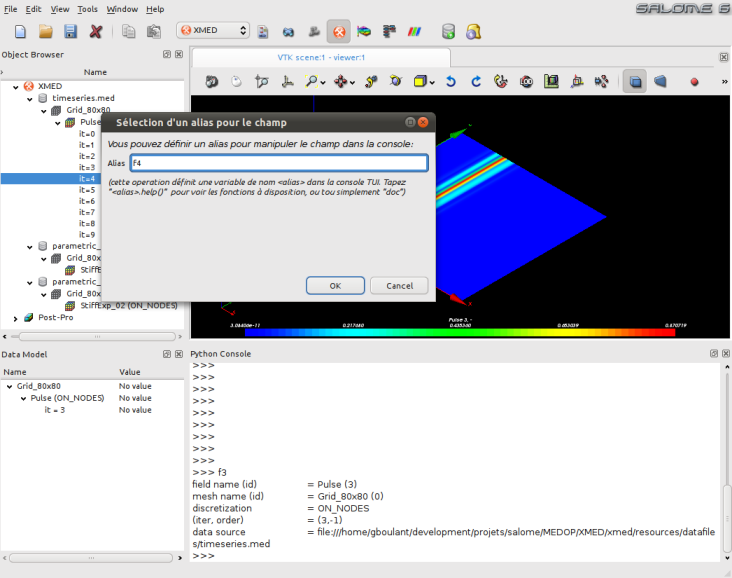Select the it=0 tree row

87,134
